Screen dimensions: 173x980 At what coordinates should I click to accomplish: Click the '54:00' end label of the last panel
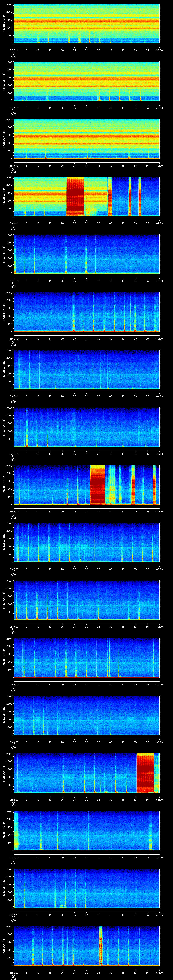click(159, 973)
